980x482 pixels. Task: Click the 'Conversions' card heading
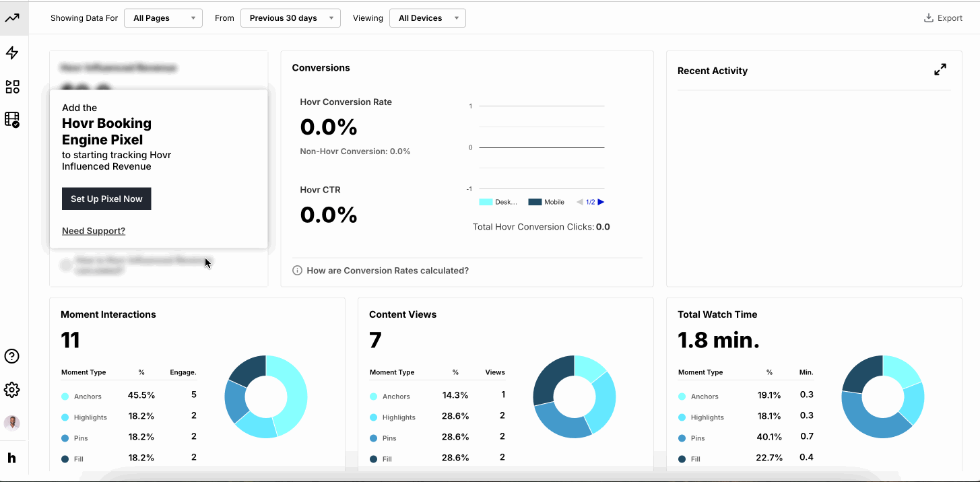[321, 68]
